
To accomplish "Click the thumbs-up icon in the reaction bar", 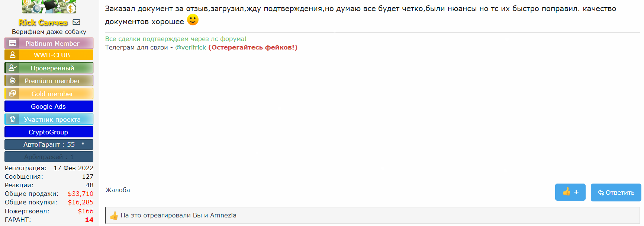I will point(114,215).
